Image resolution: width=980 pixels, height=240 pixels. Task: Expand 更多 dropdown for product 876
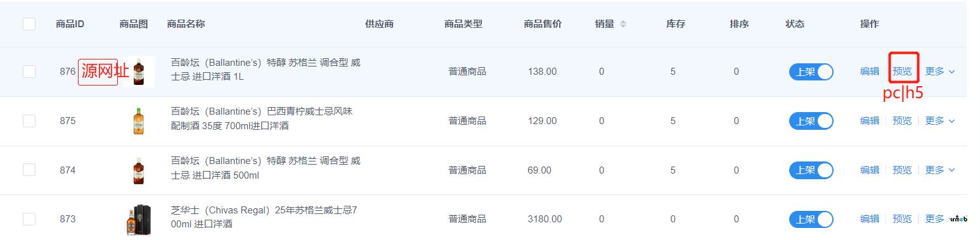939,72
